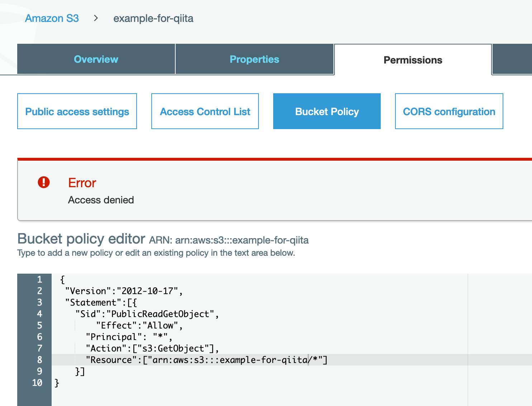This screenshot has height=406, width=532.
Task: Click the breadcrumb chevron separator
Action: tap(96, 18)
